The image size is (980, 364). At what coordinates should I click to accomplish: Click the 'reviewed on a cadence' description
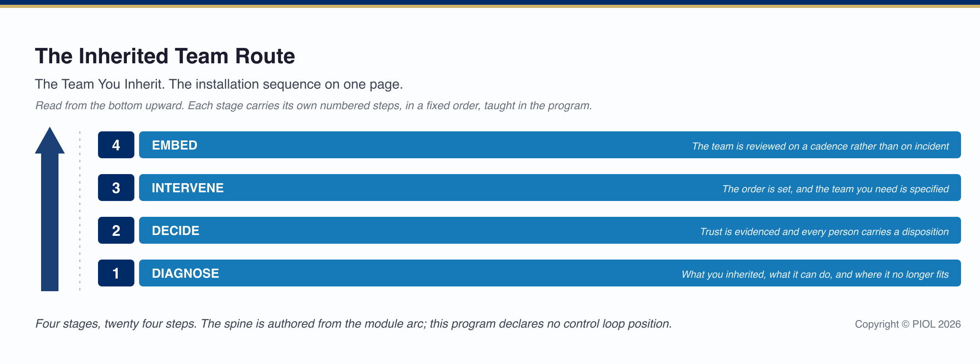pos(820,146)
